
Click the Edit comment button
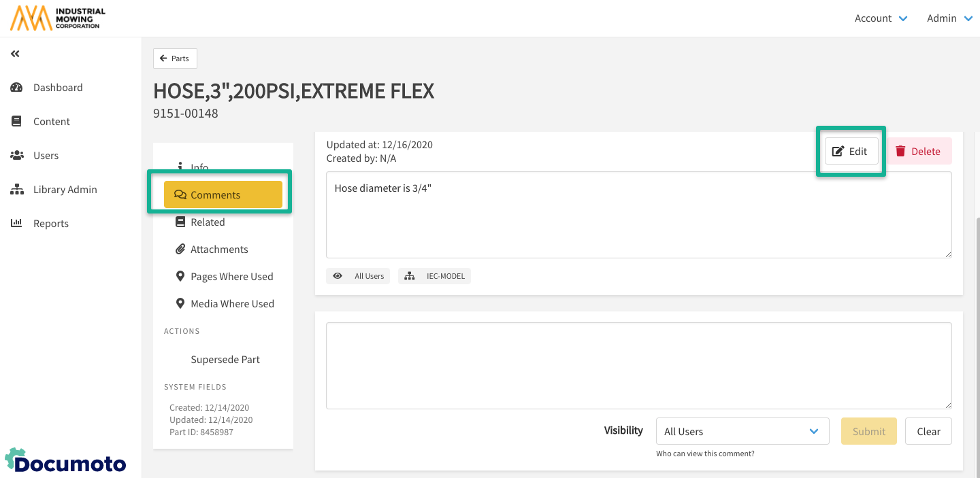pyautogui.click(x=851, y=152)
